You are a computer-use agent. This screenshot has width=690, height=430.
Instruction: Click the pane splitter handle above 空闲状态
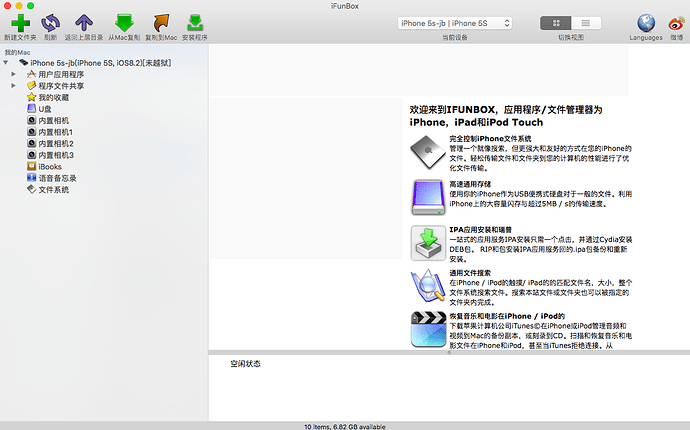point(449,353)
